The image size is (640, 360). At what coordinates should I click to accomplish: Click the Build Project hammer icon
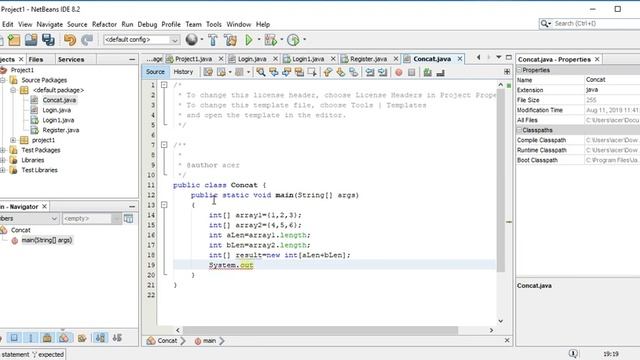[x=213, y=40]
